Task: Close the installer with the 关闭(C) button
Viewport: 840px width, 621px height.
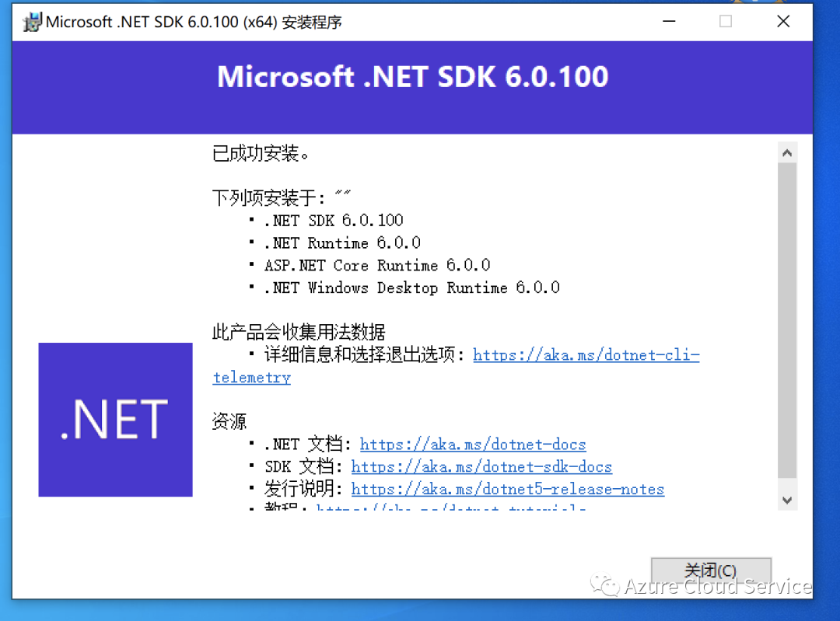Action: [x=711, y=570]
